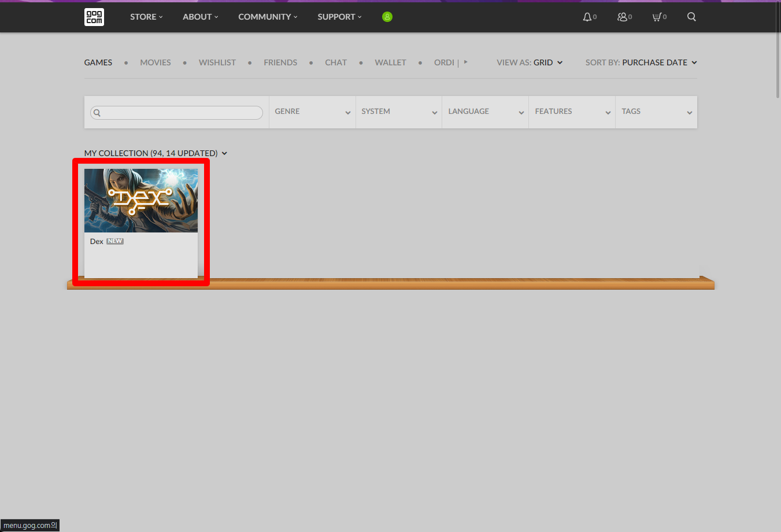Viewport: 781px width, 532px height.
Task: Click the NEW badge next to Dex
Action: (x=115, y=242)
